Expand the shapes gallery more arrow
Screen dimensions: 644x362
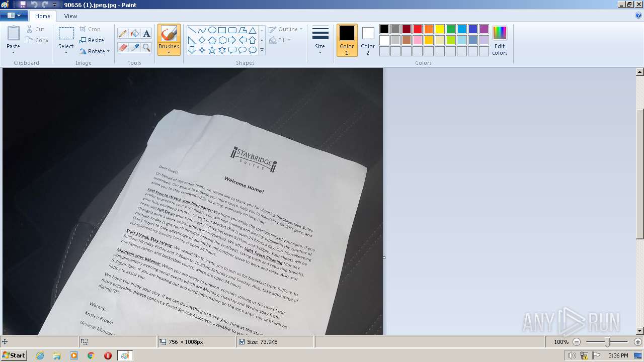tap(262, 50)
